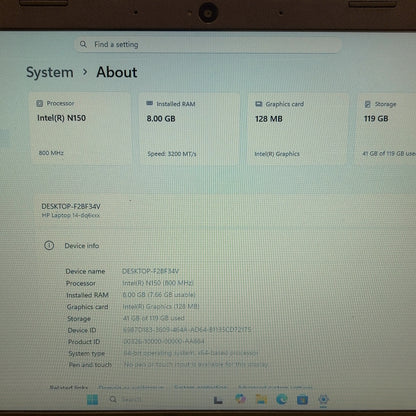Click the Device info circle icon
This screenshot has height=416, width=416.
(49, 246)
